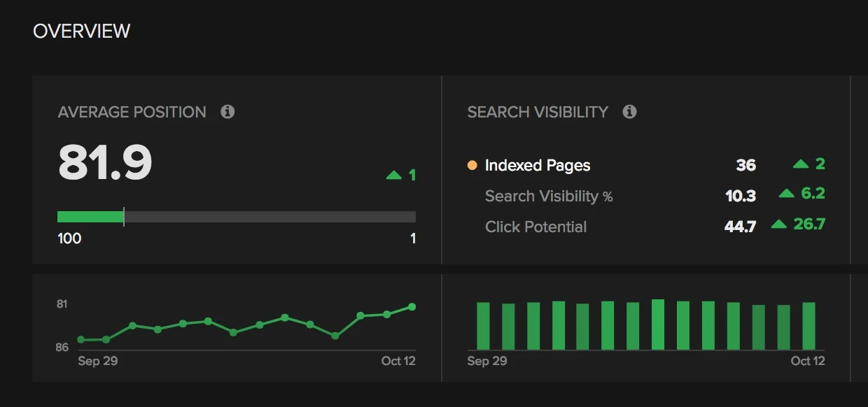This screenshot has height=407, width=868.
Task: Click the up arrow beside 6.2 change
Action: pos(787,194)
